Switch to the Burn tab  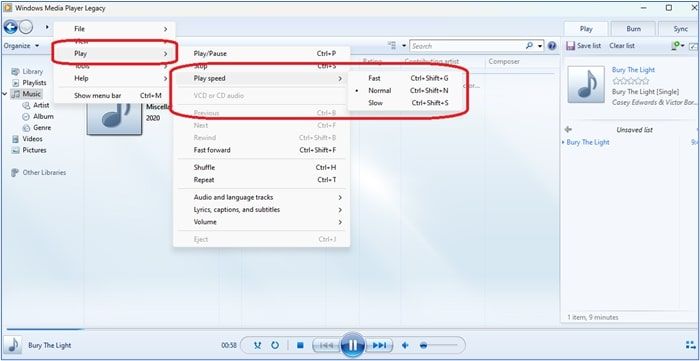[x=633, y=29]
